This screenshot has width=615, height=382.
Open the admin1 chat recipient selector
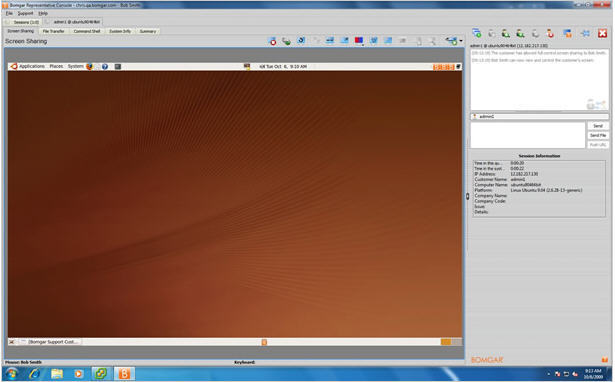pyautogui.click(x=539, y=116)
